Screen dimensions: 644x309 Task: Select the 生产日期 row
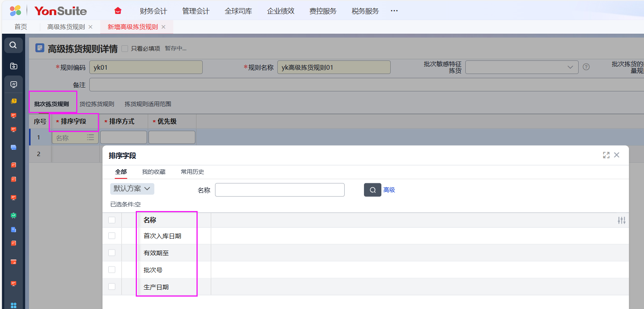coord(156,287)
